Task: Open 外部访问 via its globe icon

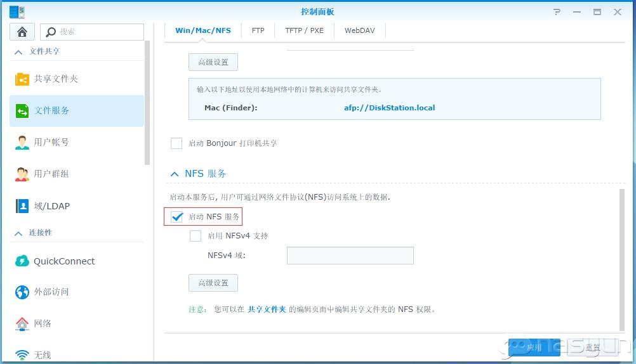Action: point(22,292)
